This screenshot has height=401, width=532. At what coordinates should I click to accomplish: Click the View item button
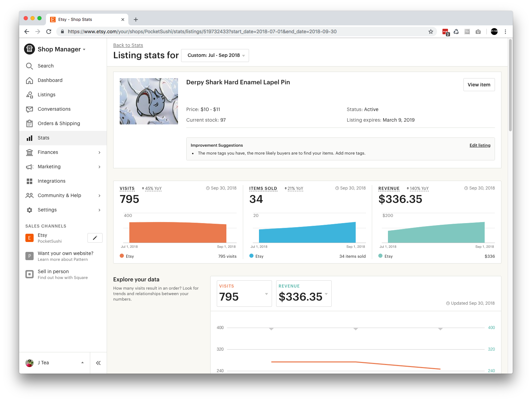[479, 85]
